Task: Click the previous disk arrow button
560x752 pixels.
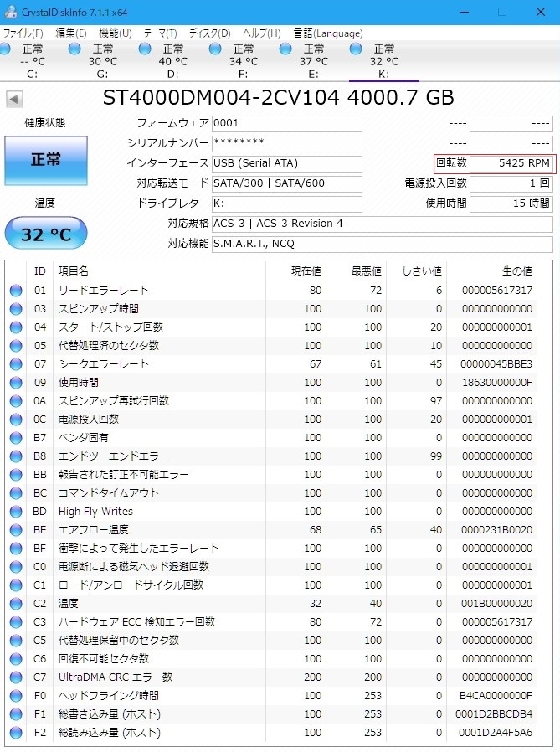Action: pyautogui.click(x=14, y=100)
